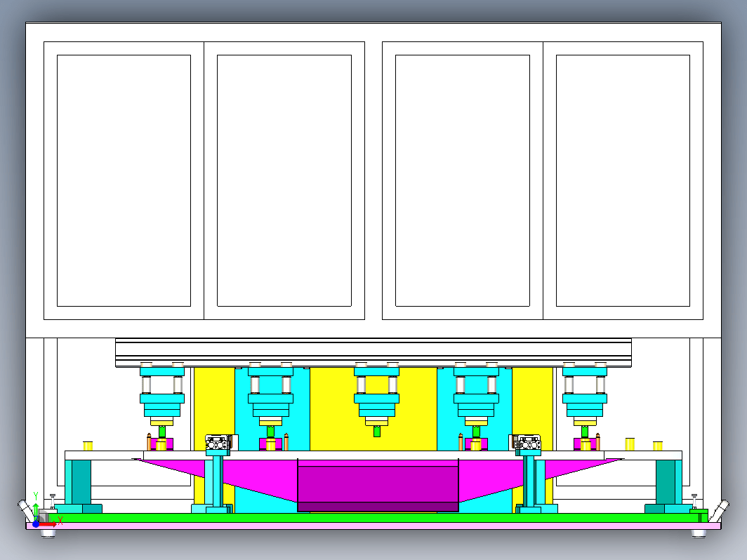The height and width of the screenshot is (560, 747).
Task: Select the yellow panel behind the center press head
Action: (373, 408)
